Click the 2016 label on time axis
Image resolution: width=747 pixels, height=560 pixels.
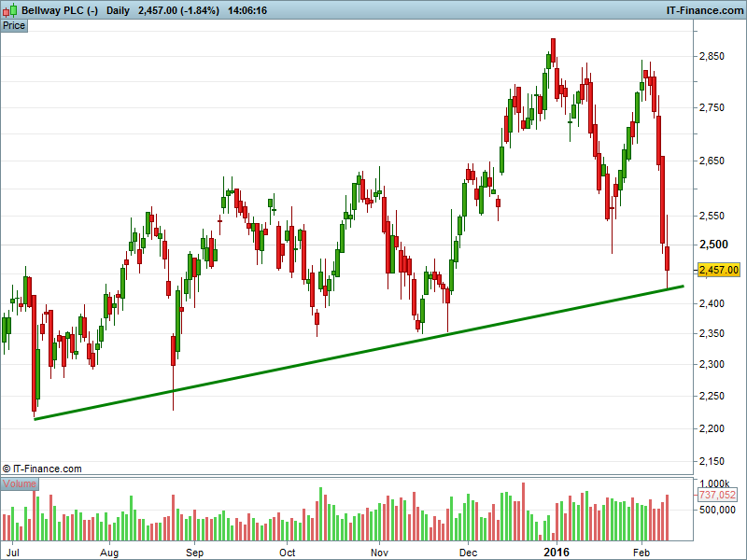[x=557, y=551]
